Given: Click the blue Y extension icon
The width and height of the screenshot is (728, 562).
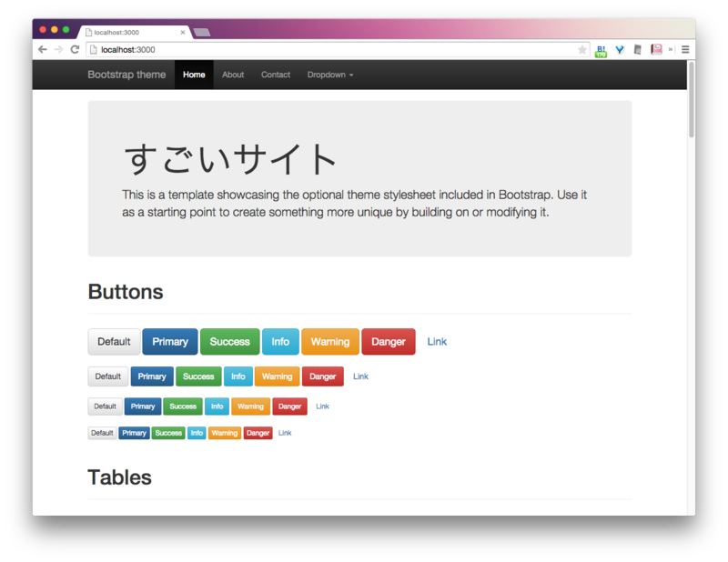Looking at the screenshot, I should 620,50.
